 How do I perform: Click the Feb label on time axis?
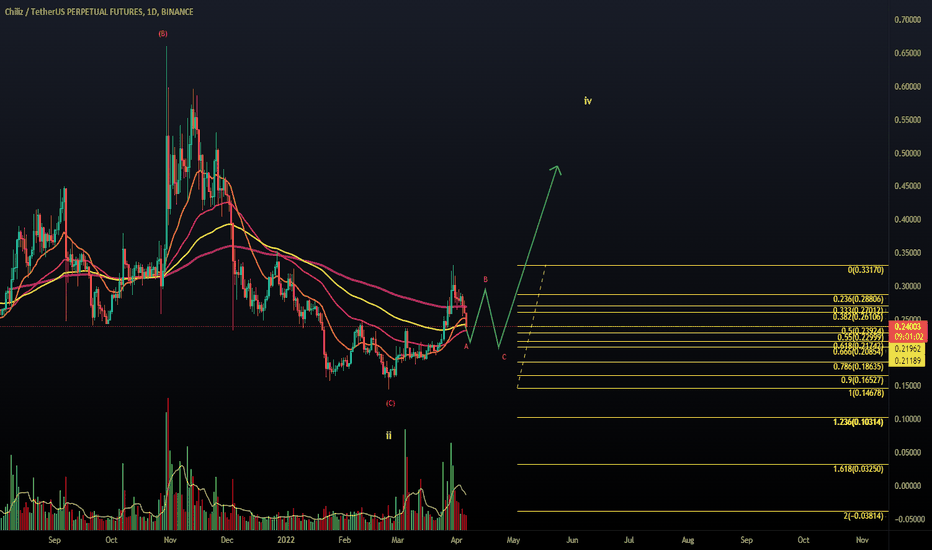(344, 540)
